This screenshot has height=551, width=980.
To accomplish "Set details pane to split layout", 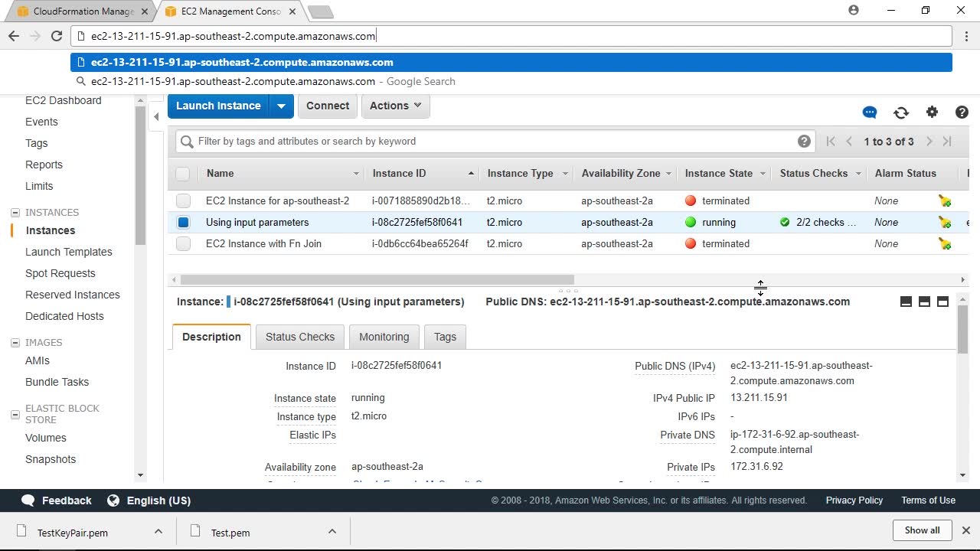I will (924, 302).
